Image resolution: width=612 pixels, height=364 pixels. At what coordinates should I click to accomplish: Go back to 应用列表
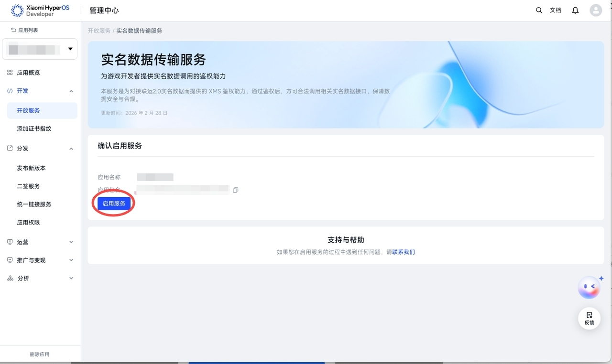pyautogui.click(x=24, y=30)
